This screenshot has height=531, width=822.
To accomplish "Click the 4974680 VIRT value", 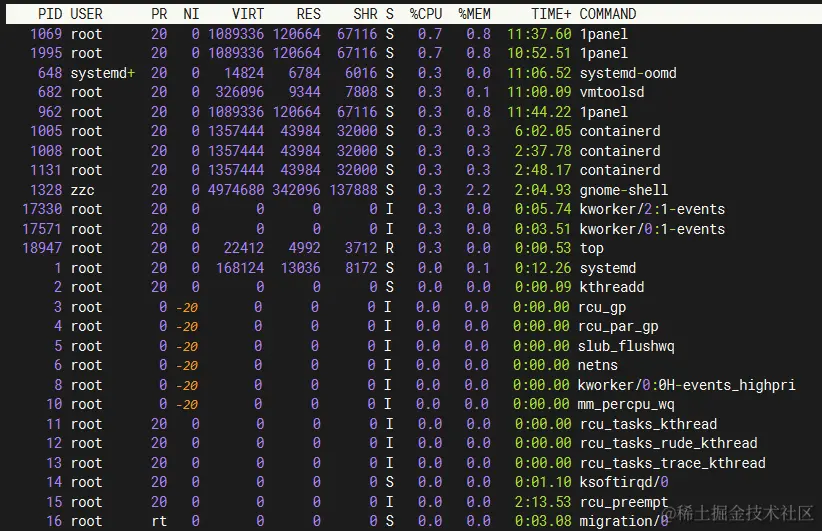I will (236, 190).
